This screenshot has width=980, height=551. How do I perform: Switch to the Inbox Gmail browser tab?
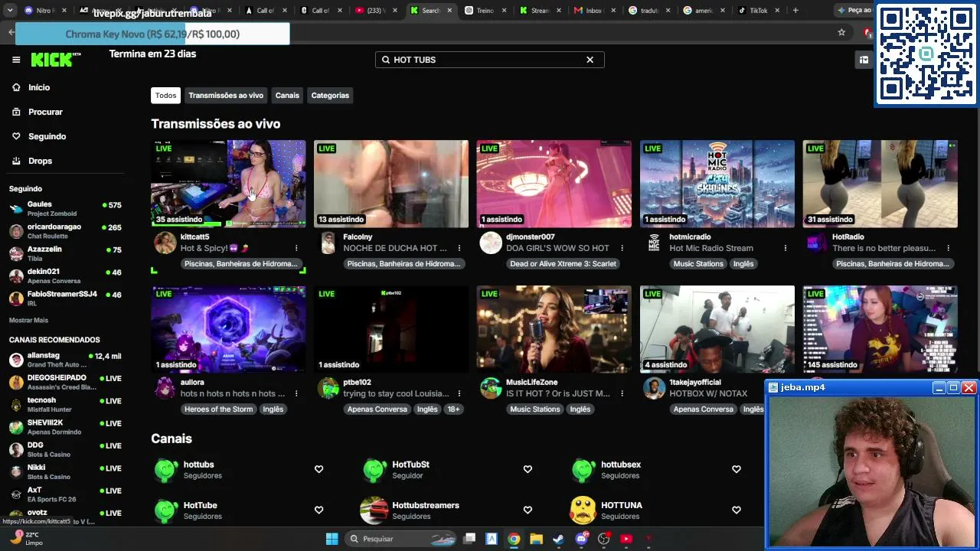(x=593, y=11)
